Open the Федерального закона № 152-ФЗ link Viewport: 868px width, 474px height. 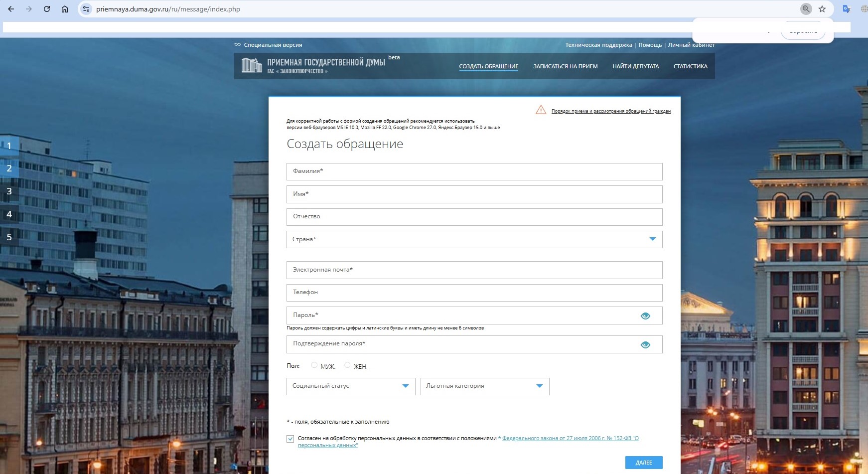pyautogui.click(x=468, y=442)
